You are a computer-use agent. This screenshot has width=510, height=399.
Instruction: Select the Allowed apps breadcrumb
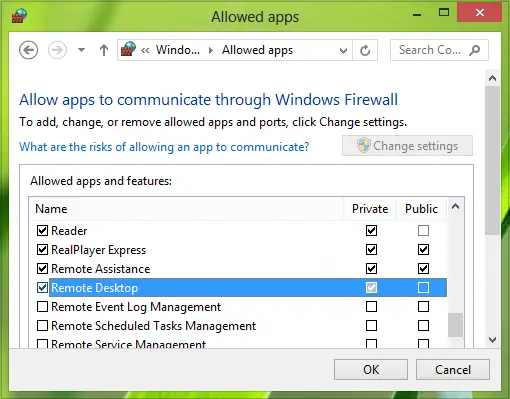257,50
